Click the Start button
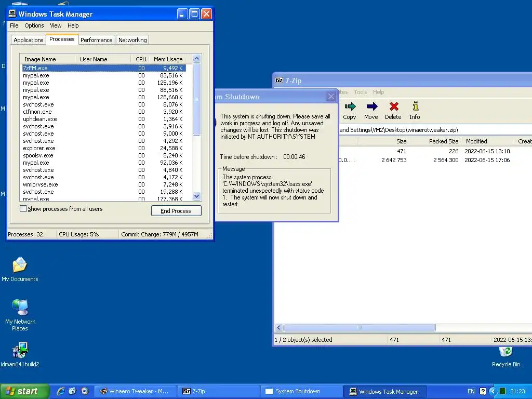The image size is (532, 399). [x=24, y=391]
